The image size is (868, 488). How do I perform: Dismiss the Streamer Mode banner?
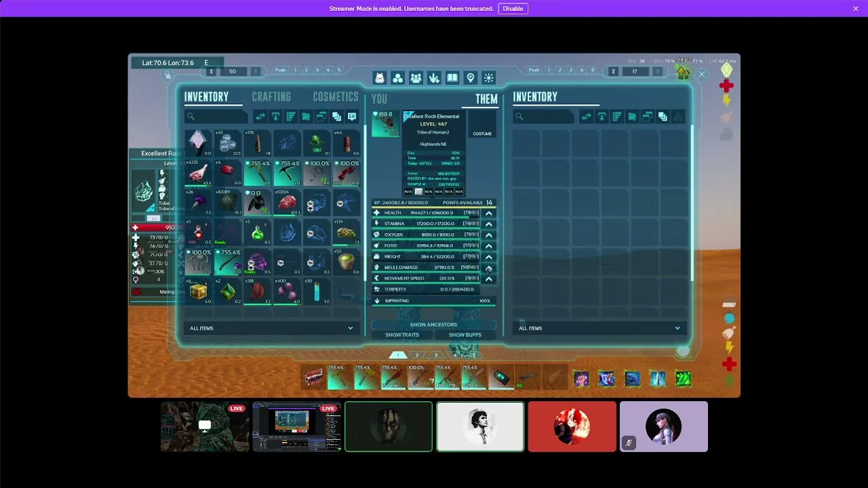click(856, 9)
